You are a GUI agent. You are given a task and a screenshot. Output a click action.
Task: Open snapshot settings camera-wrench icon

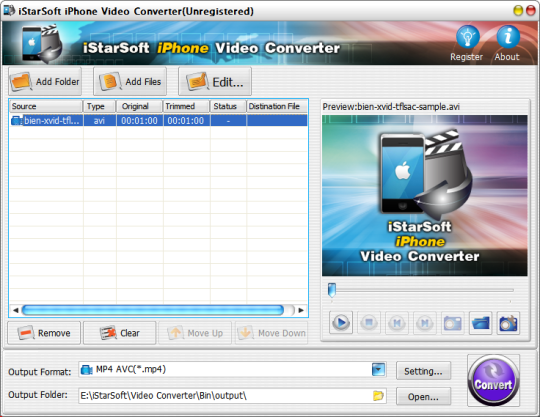click(x=508, y=323)
